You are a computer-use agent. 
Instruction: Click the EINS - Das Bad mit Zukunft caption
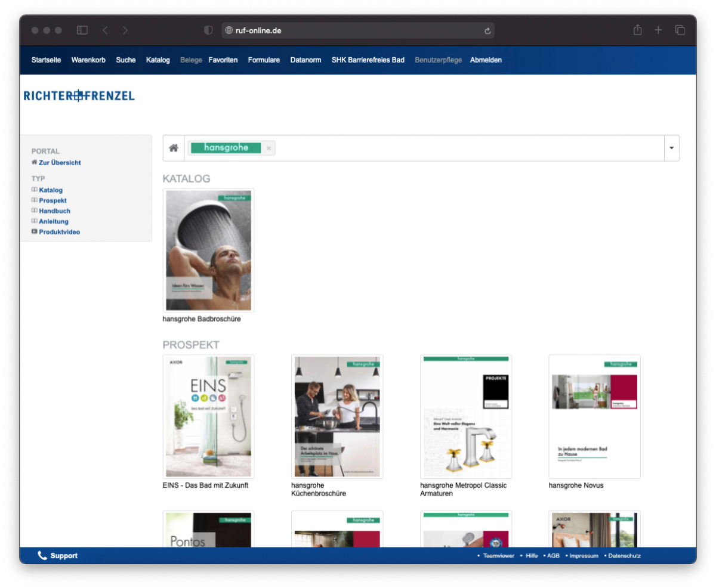pyautogui.click(x=205, y=485)
